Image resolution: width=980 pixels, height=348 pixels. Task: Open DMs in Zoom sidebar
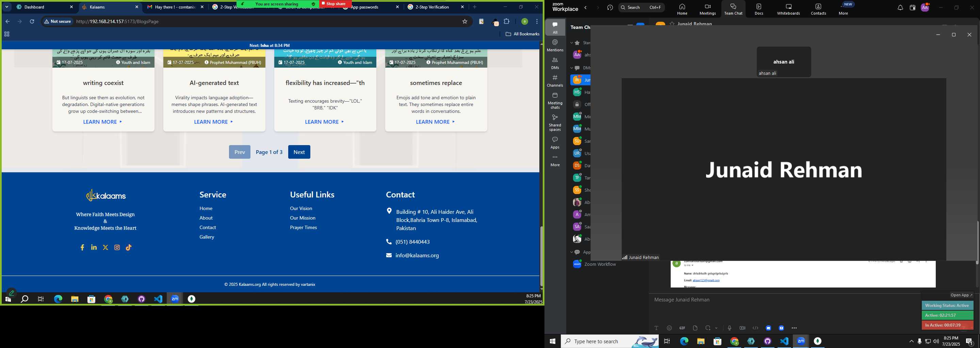point(555,64)
